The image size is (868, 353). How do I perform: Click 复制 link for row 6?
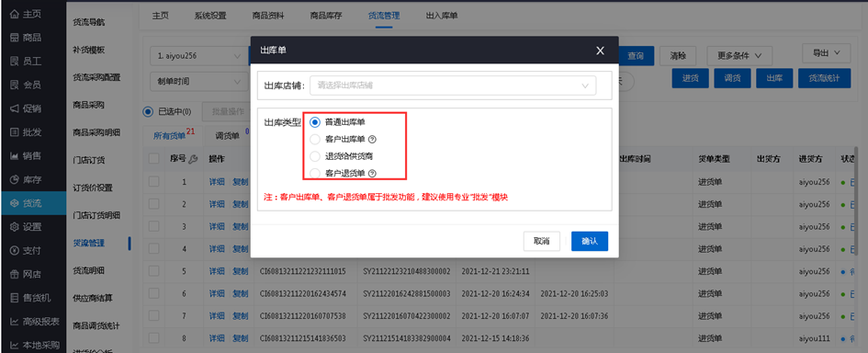(x=241, y=293)
